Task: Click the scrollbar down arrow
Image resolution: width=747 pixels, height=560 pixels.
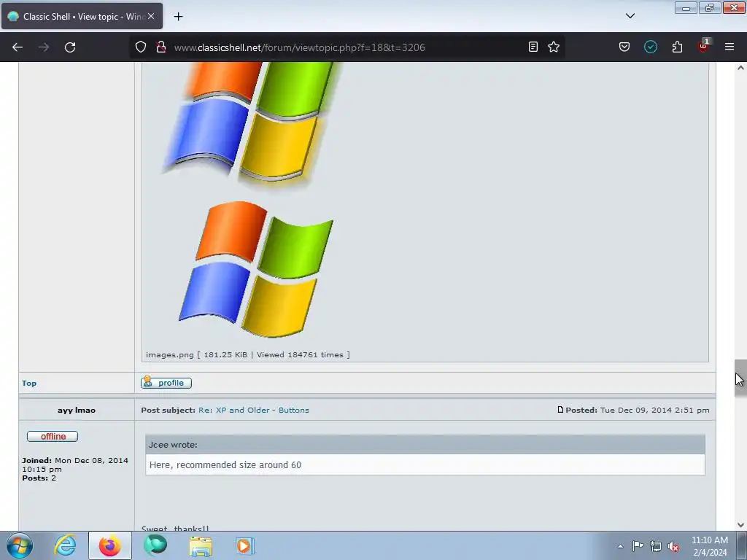Action: (x=740, y=525)
